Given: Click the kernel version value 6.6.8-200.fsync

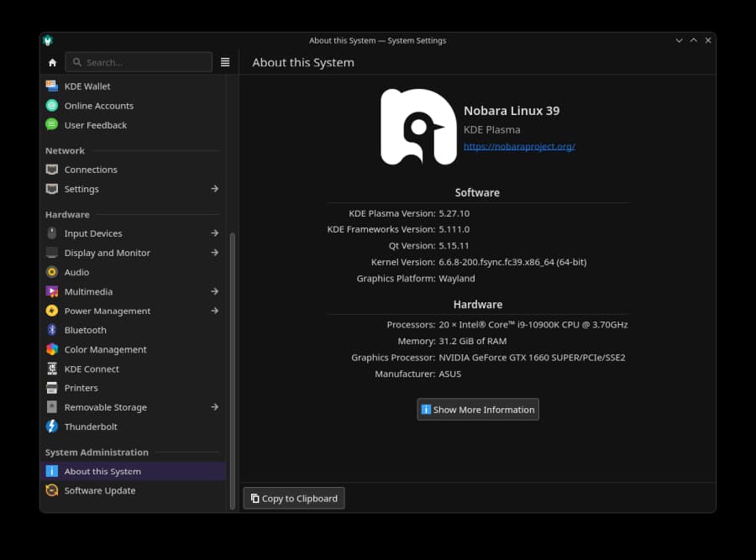Looking at the screenshot, I should [x=512, y=262].
